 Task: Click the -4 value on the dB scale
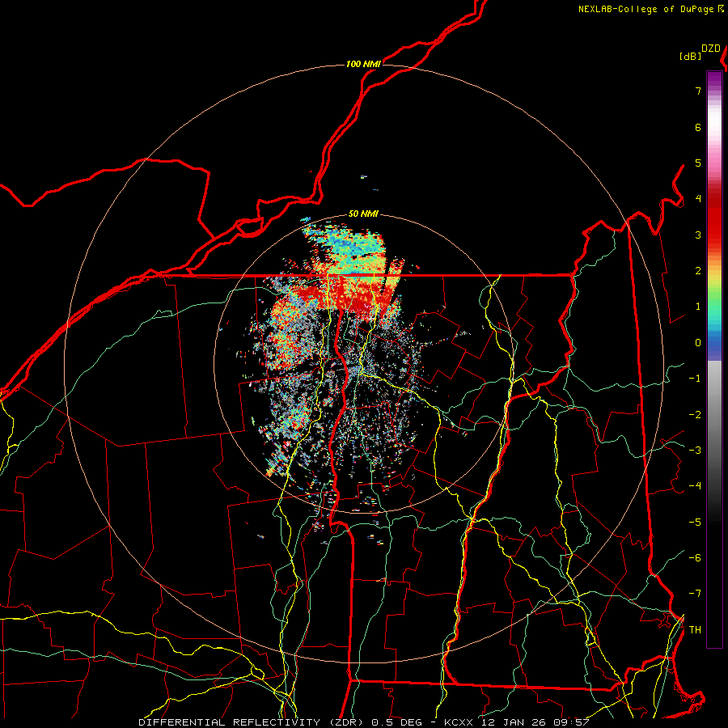click(x=695, y=486)
